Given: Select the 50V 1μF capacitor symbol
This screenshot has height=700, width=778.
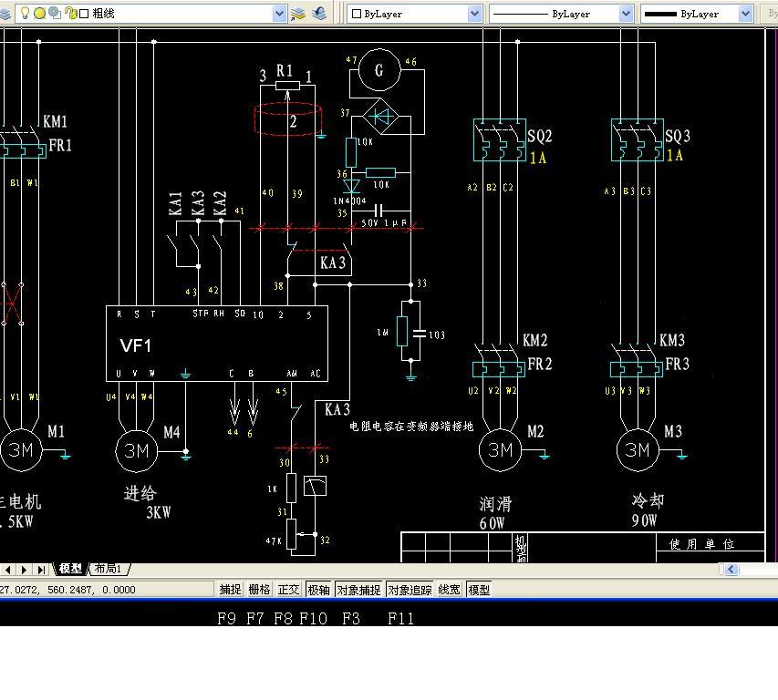Looking at the screenshot, I should pos(379,211).
